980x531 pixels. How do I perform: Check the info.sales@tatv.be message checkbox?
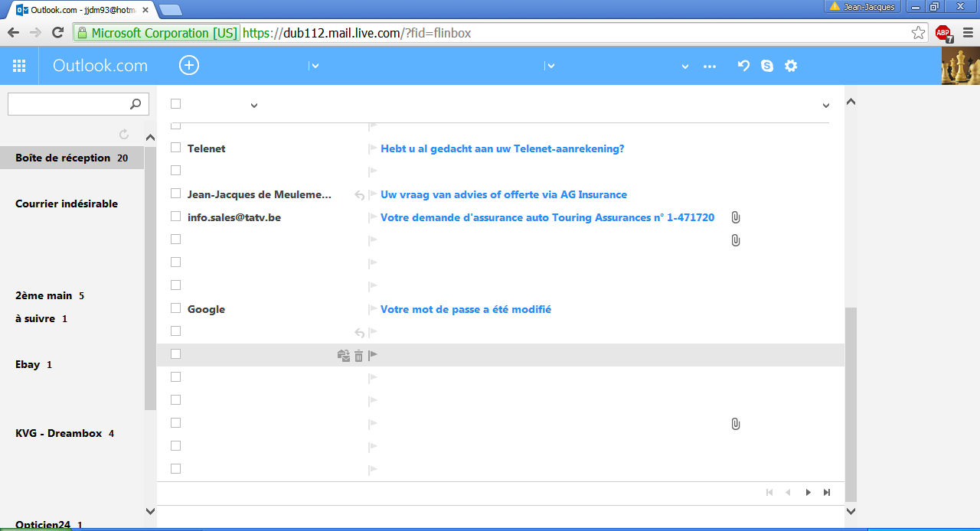[x=175, y=217]
